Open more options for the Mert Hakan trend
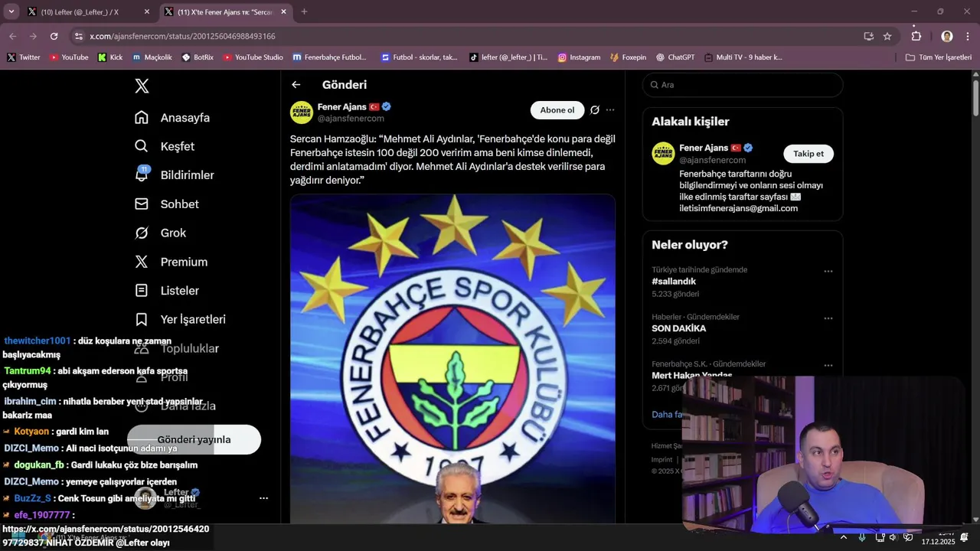 [x=828, y=365]
